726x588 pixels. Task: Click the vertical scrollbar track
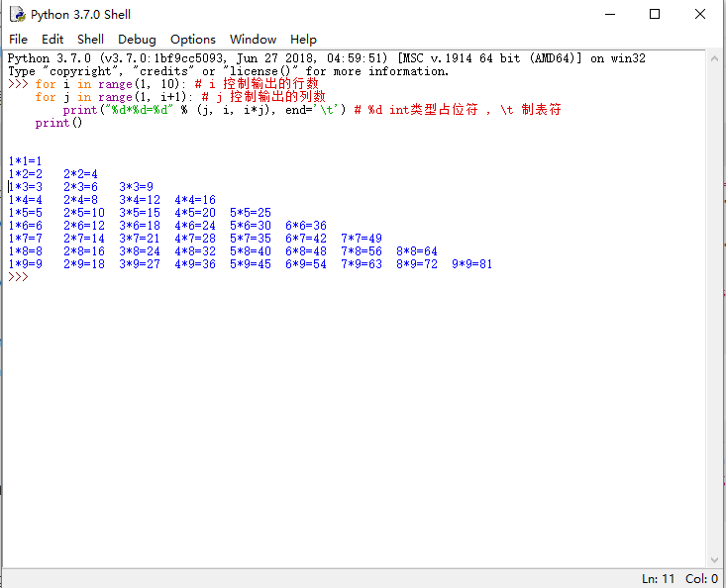pos(714,309)
